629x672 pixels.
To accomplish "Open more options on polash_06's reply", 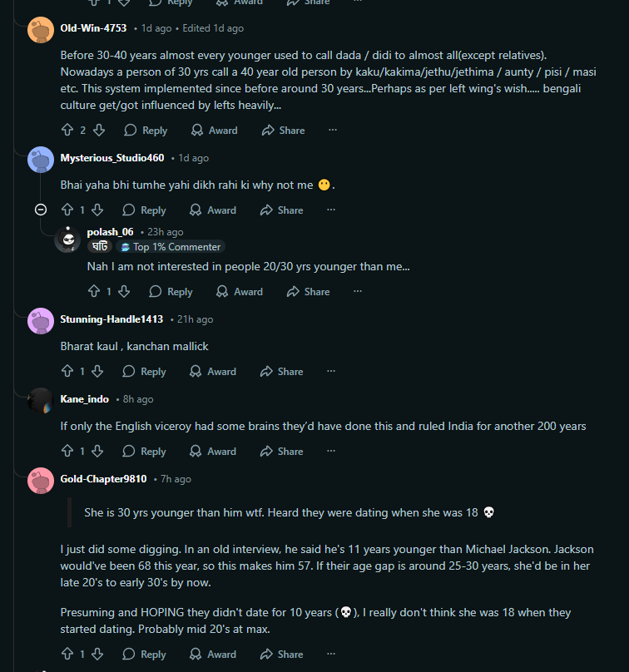I will pos(358,292).
